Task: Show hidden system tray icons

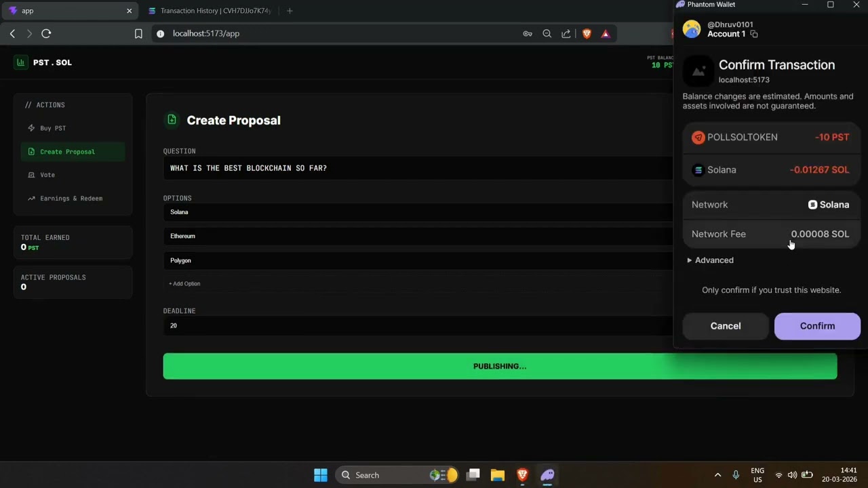Action: pyautogui.click(x=718, y=475)
